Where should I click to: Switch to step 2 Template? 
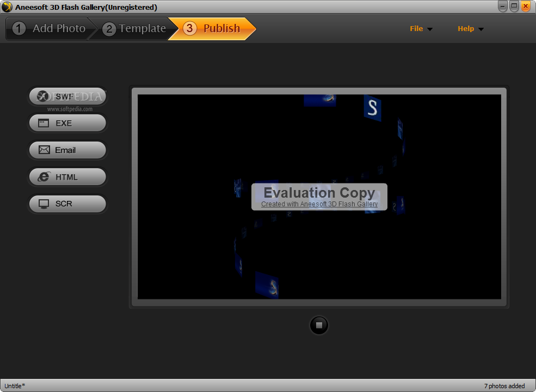(134, 28)
